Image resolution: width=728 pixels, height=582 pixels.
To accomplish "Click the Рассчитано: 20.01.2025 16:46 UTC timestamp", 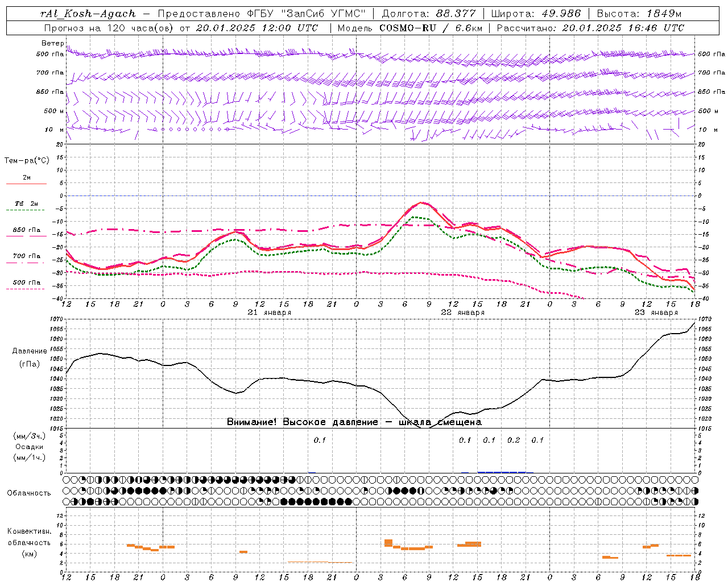I will click(590, 28).
